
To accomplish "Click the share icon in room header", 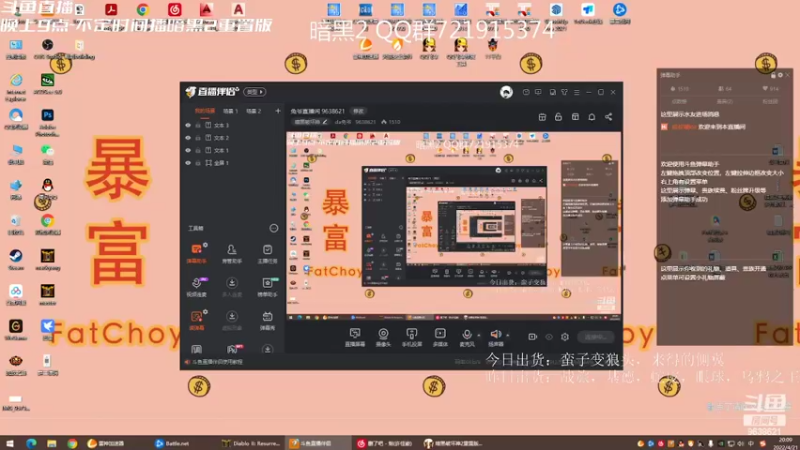I will pos(609,117).
